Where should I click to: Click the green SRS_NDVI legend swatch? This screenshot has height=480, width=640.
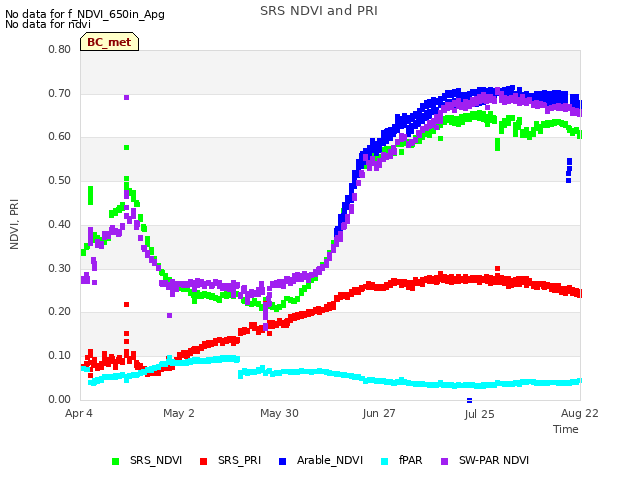pos(116,461)
